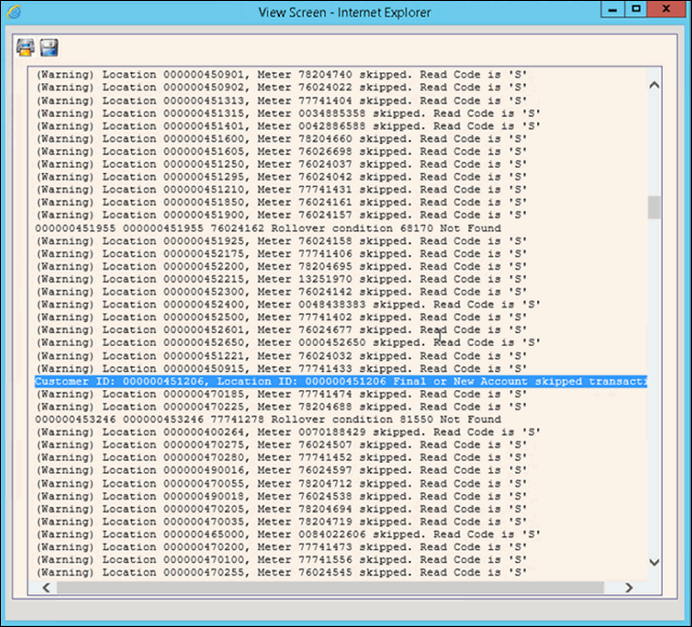Viewport: 692px width, 627px height.
Task: Click warning line for Location 000000452200
Action: point(281,267)
